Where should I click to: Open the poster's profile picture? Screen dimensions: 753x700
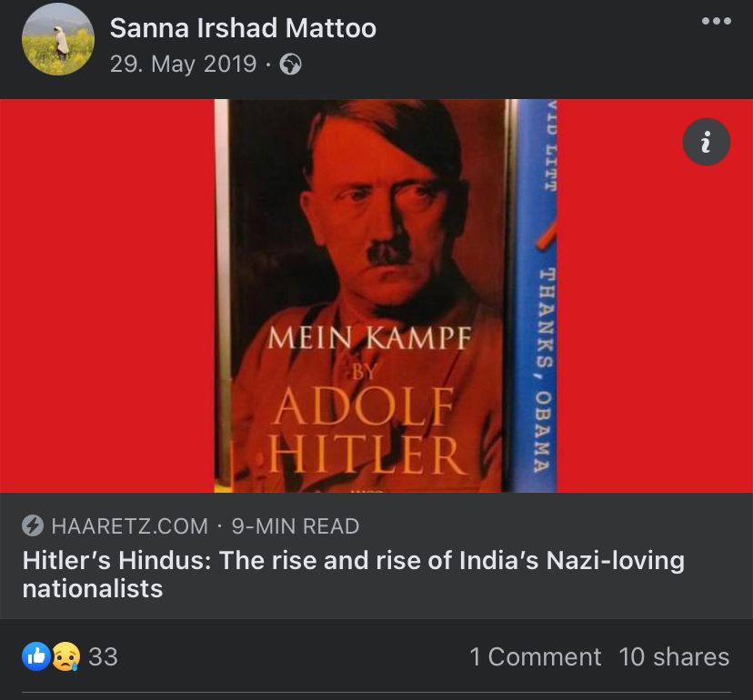[58, 39]
